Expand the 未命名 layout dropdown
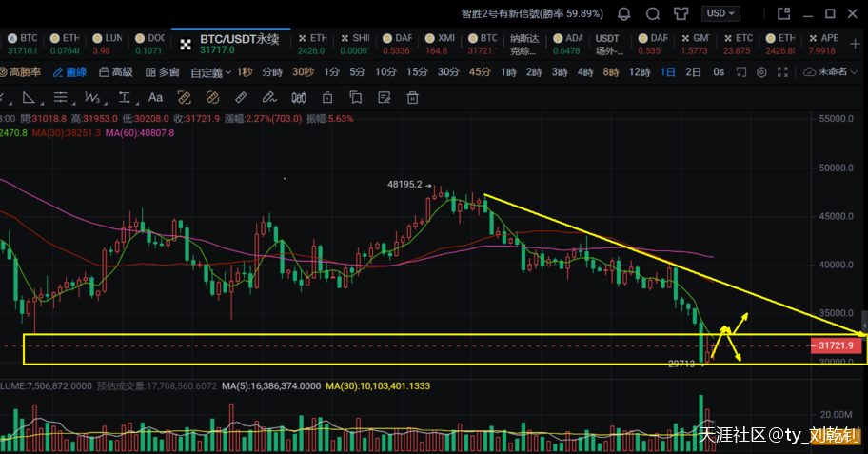 pyautogui.click(x=826, y=72)
